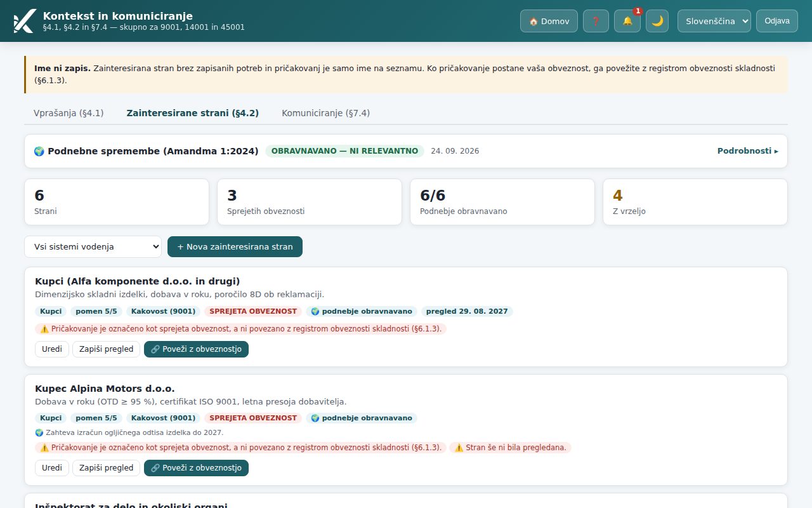This screenshot has width=812, height=508.
Task: Select the Zainteresirane strani (§4.2) tab
Action: coord(193,113)
